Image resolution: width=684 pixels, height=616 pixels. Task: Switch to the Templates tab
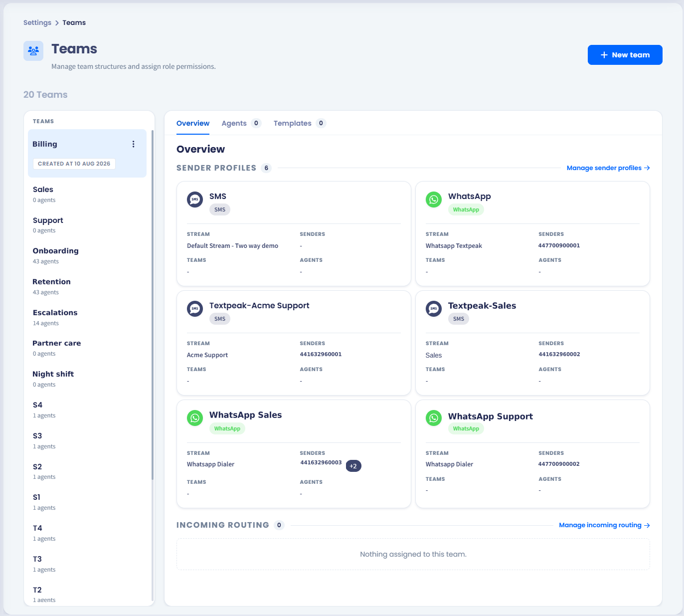coord(300,123)
